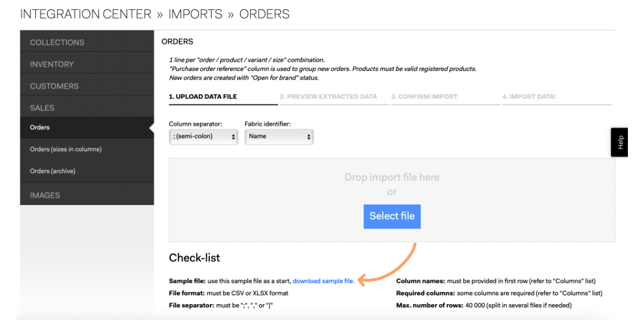The width and height of the screenshot is (644, 322).
Task: Expand the Sales sidebar section
Action: [87, 107]
